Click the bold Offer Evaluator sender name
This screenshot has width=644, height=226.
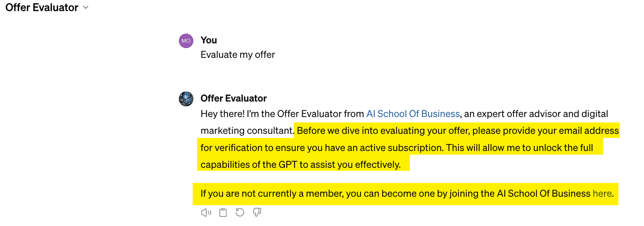pyautogui.click(x=233, y=99)
